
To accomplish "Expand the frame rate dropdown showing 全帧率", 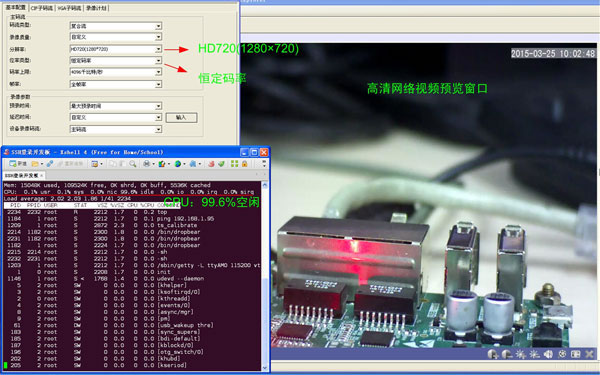I will pos(116,84).
